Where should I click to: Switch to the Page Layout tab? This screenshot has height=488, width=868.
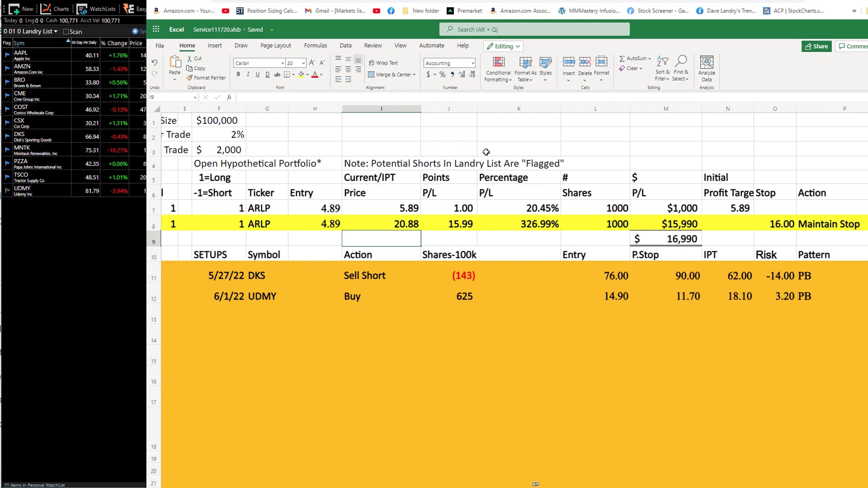pos(276,46)
